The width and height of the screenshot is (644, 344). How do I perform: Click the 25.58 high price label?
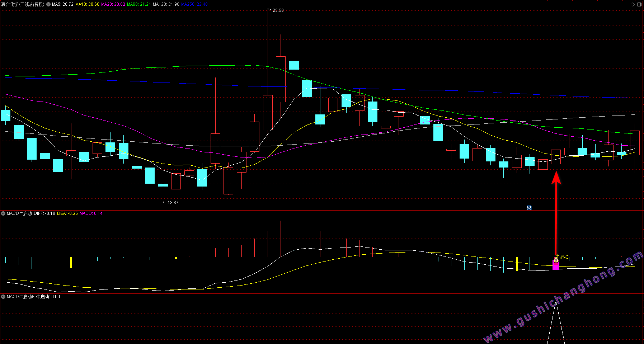tap(278, 10)
